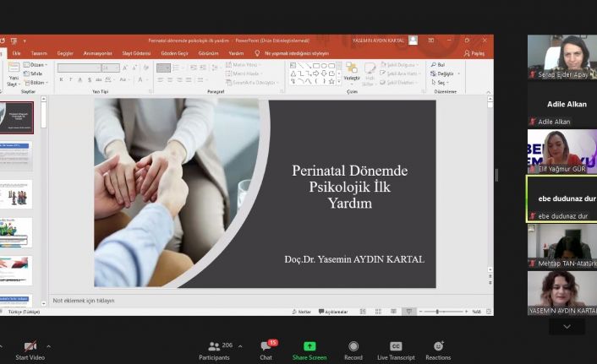Viewport: 597px width, 364px height.
Task: Select the first slide thumbnail
Action: tap(17, 118)
